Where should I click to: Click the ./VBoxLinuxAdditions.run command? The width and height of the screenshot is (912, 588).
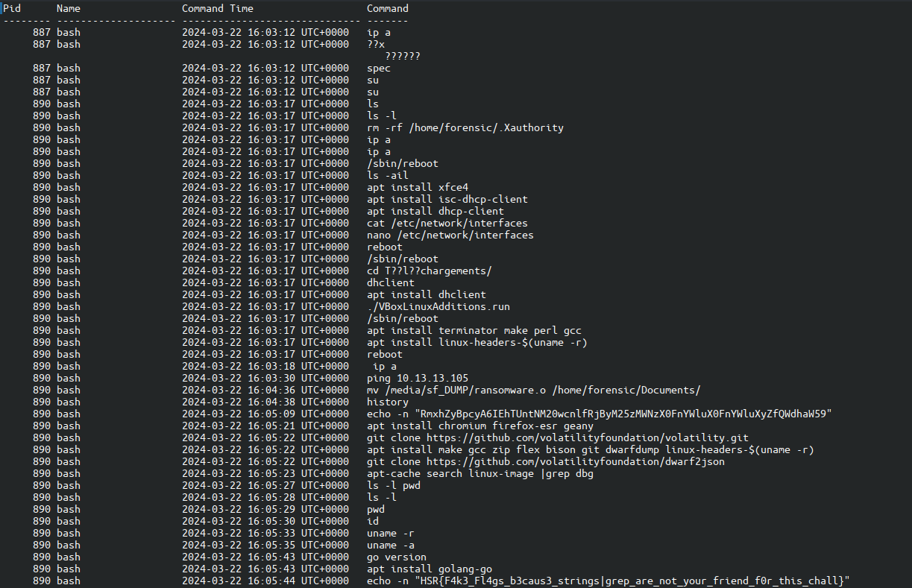pyautogui.click(x=438, y=306)
